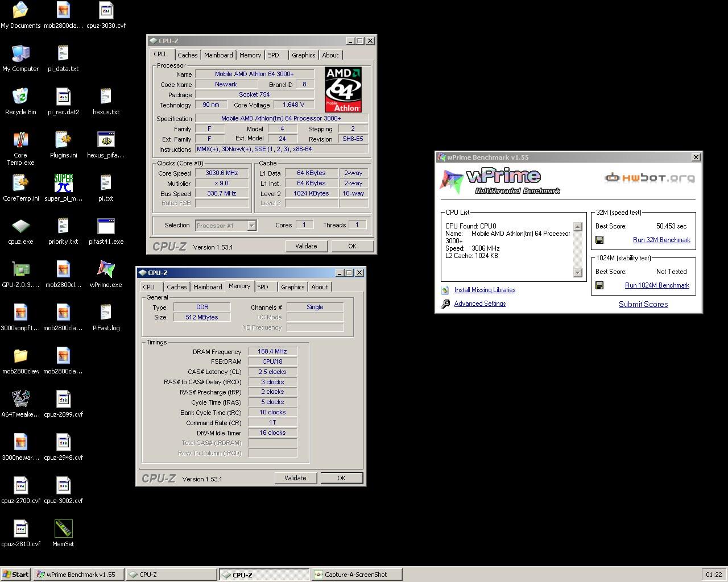Open About tab in top CPU-Z window
728x582 pixels.
330,55
